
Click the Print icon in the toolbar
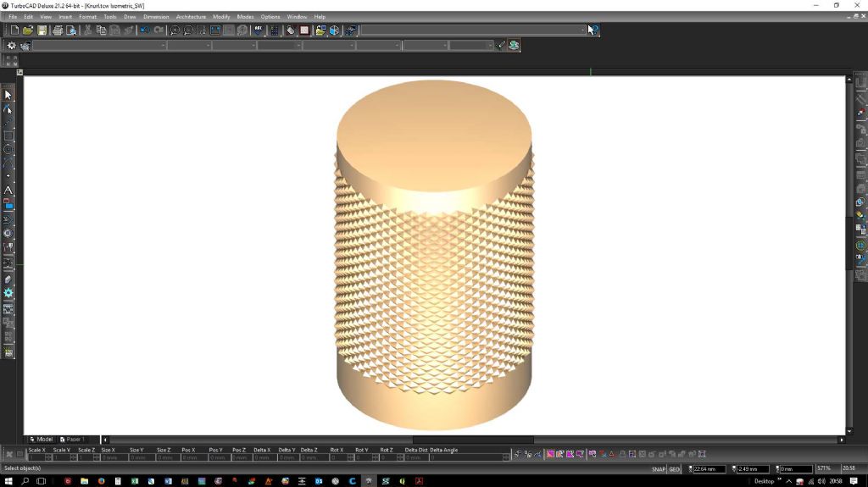(58, 30)
